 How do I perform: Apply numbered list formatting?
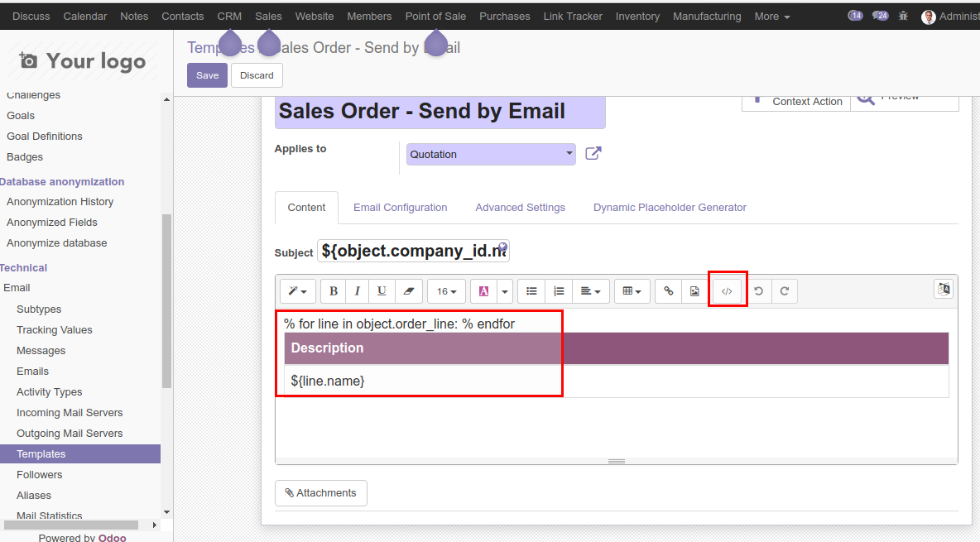tap(559, 290)
